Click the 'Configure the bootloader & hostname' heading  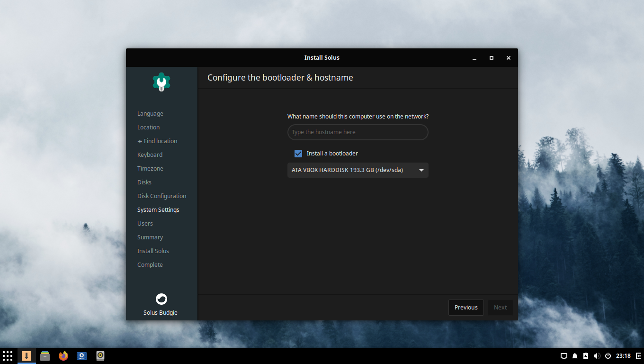point(280,78)
